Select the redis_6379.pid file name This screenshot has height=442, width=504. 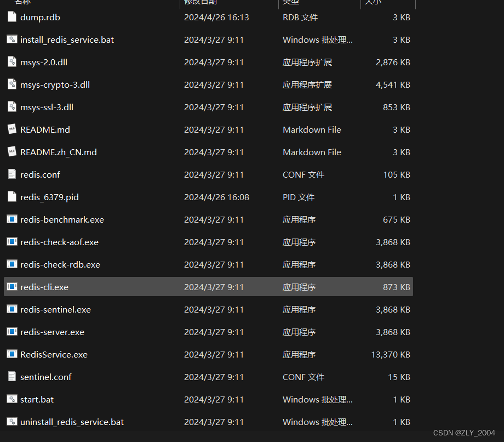(49, 197)
